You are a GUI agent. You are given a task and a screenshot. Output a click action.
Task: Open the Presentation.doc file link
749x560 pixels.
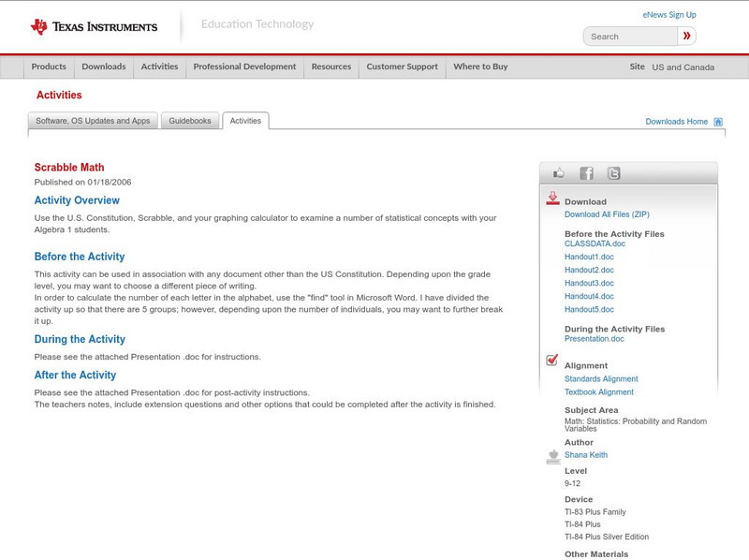[594, 339]
